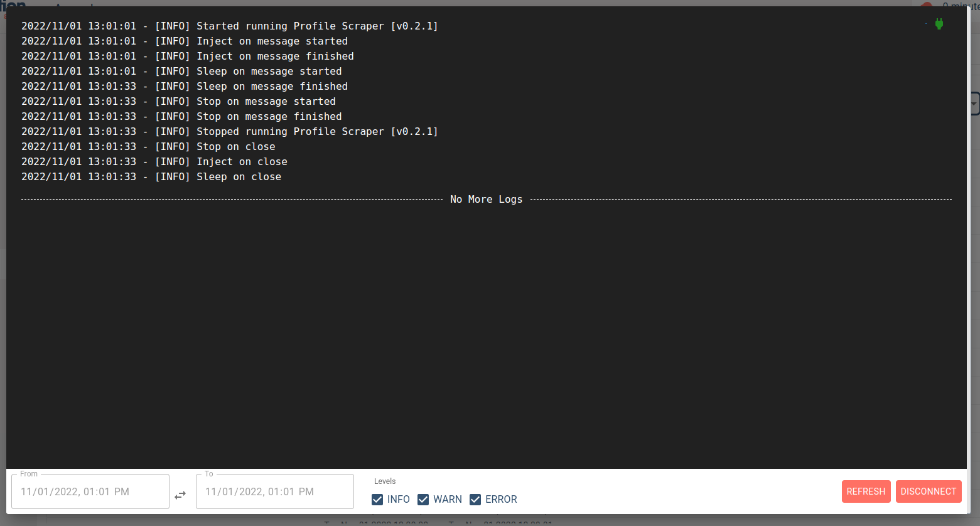Click the swap arrows between From and To
The width and height of the screenshot is (980, 526).
pos(180,495)
